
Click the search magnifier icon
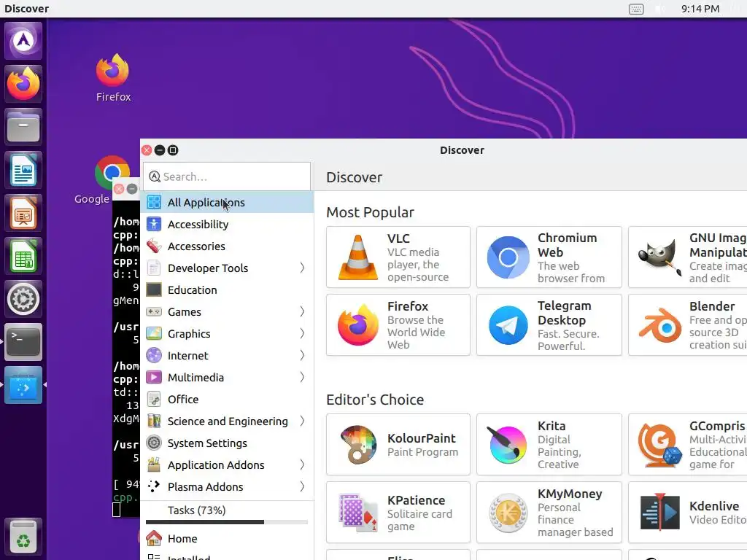155,176
